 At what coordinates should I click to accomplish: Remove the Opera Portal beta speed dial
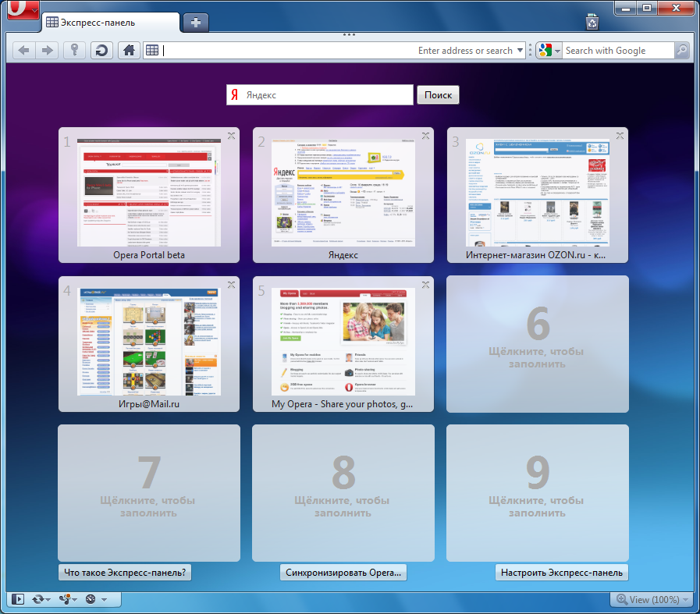tap(231, 136)
